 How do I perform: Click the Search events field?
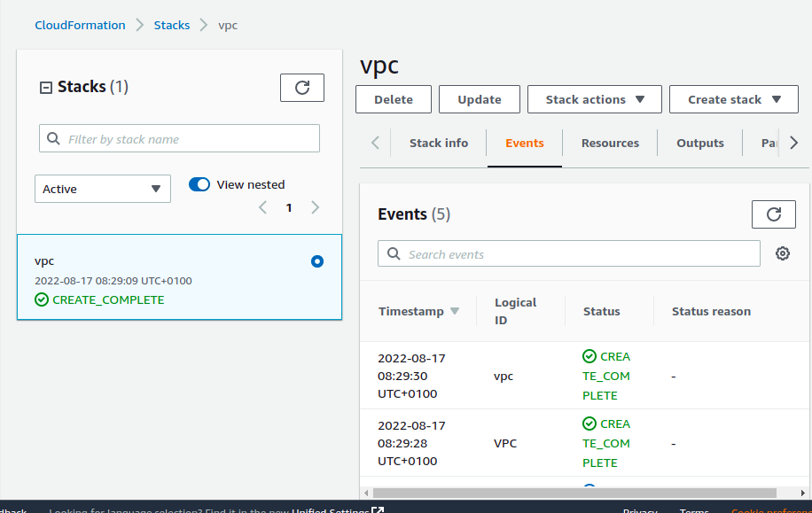[568, 253]
